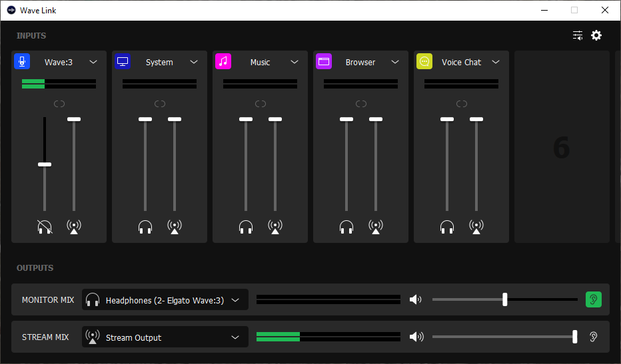Click the Wave:3 monitor volume fader handle
Viewport: 621px width, 364px height.
tap(45, 164)
